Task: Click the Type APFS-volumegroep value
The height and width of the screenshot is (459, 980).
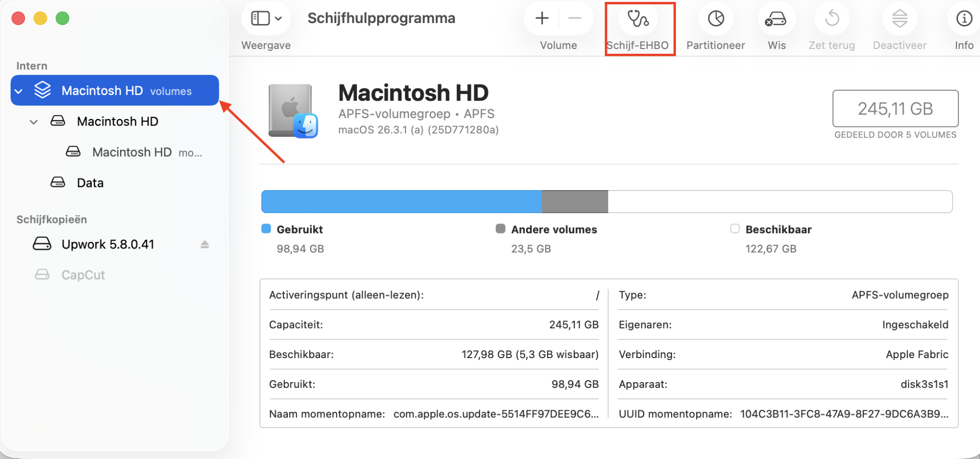Action: (x=900, y=295)
